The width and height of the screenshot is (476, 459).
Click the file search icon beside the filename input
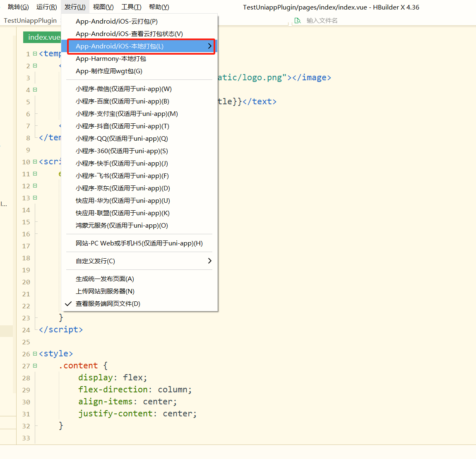298,20
